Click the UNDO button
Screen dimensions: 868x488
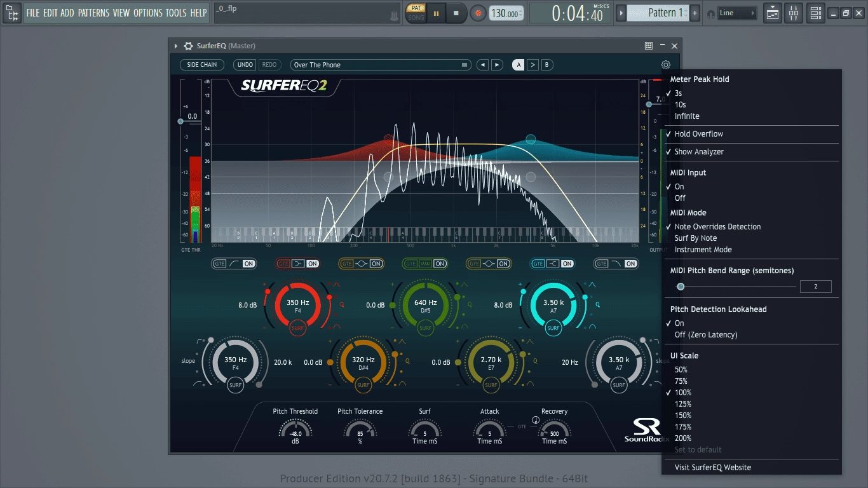pos(245,65)
